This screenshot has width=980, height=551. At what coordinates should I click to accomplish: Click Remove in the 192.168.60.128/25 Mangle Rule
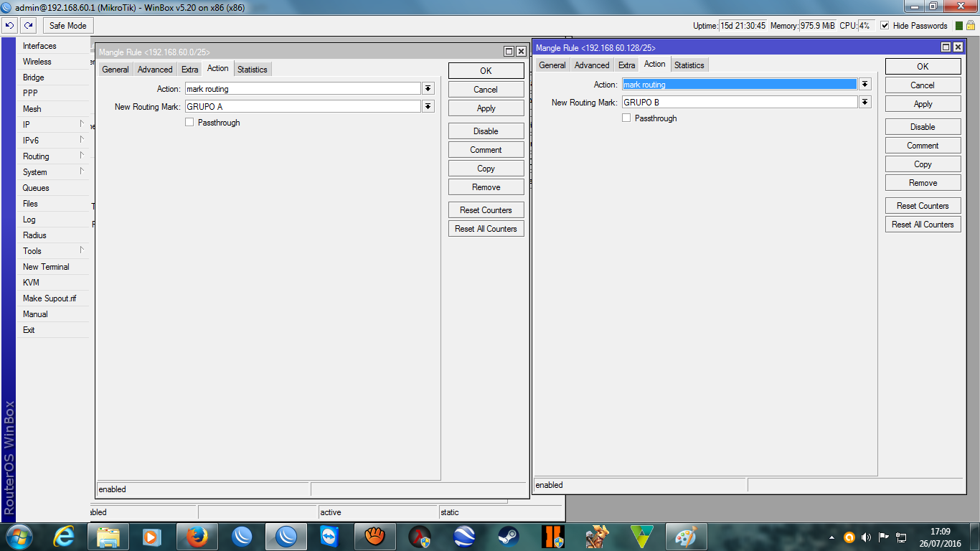coord(923,183)
